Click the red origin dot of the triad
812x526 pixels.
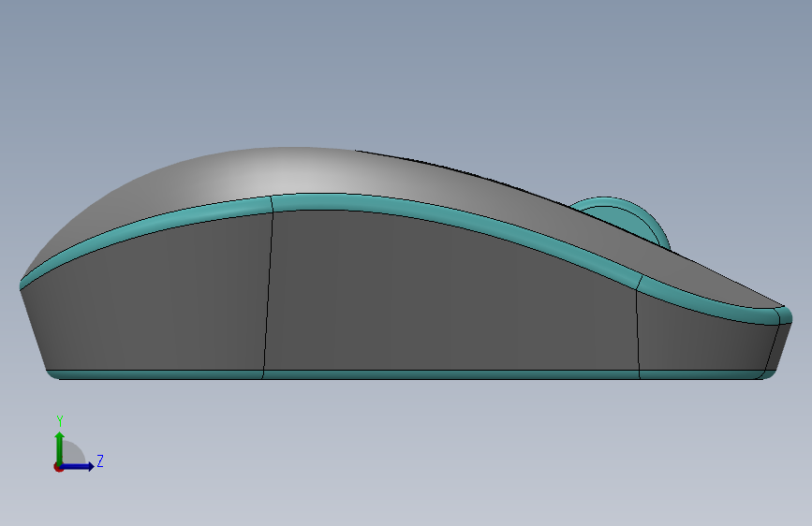[58, 467]
